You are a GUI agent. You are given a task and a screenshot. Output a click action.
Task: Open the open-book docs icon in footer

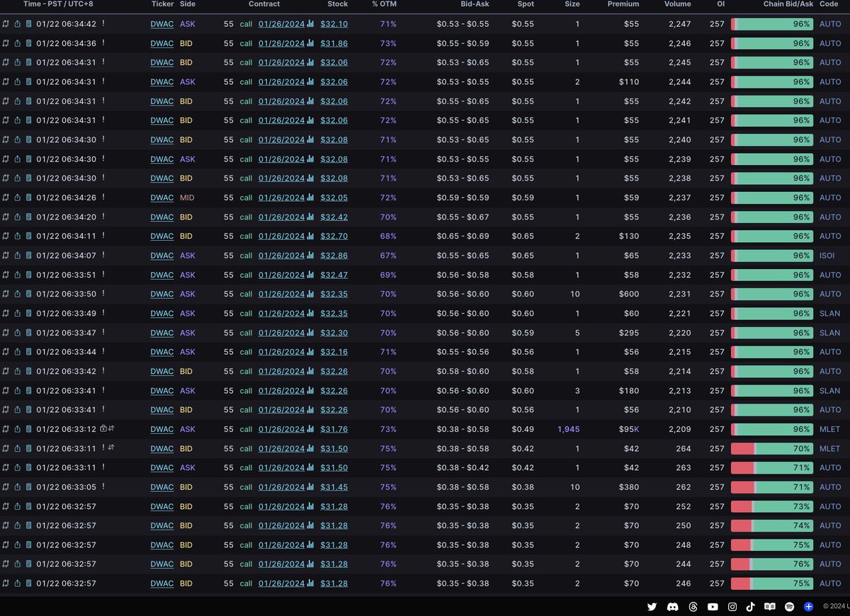(x=770, y=607)
